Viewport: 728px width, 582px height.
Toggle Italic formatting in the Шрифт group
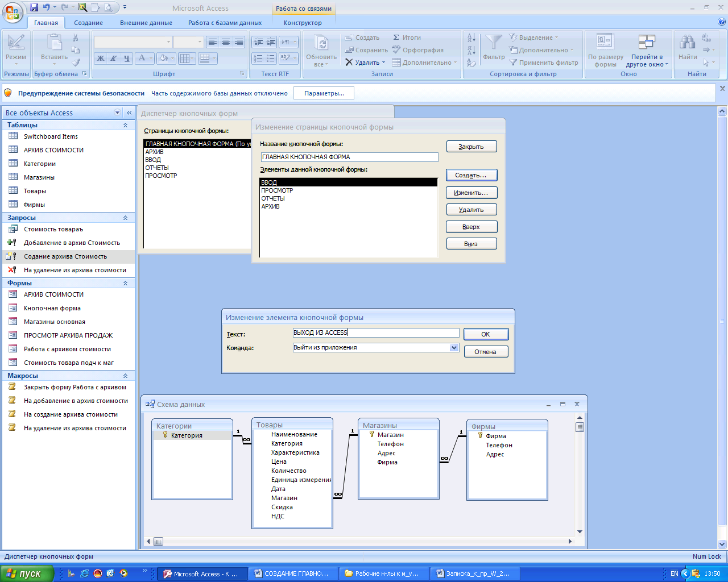tap(113, 58)
